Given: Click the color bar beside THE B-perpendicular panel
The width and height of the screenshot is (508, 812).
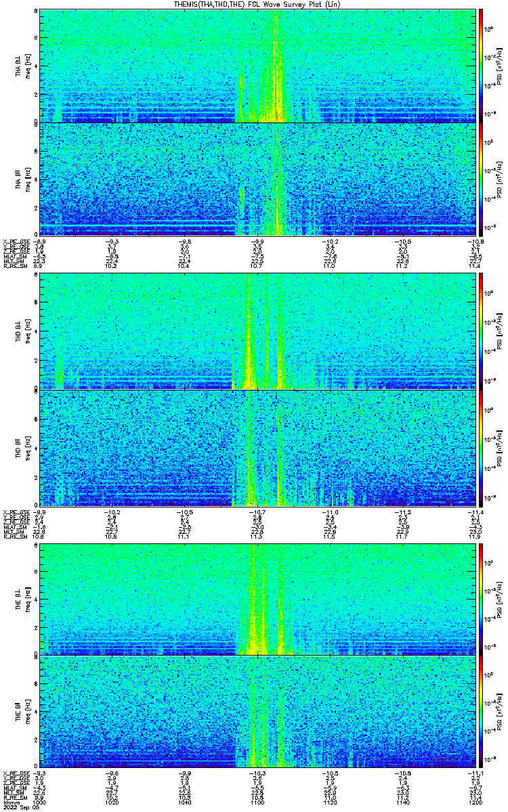Looking at the screenshot, I should click(x=480, y=599).
